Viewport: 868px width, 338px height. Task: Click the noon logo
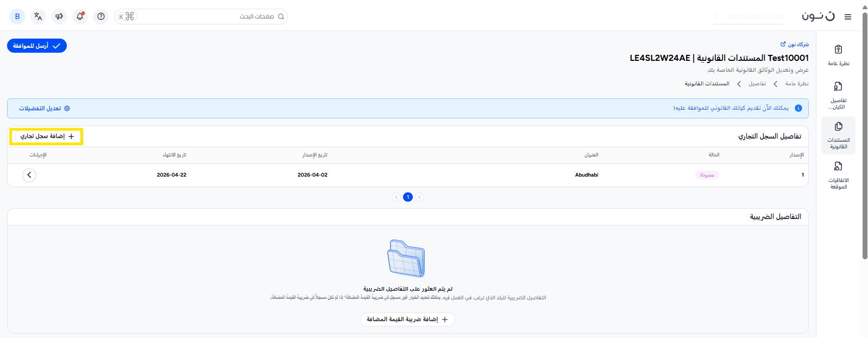[818, 16]
